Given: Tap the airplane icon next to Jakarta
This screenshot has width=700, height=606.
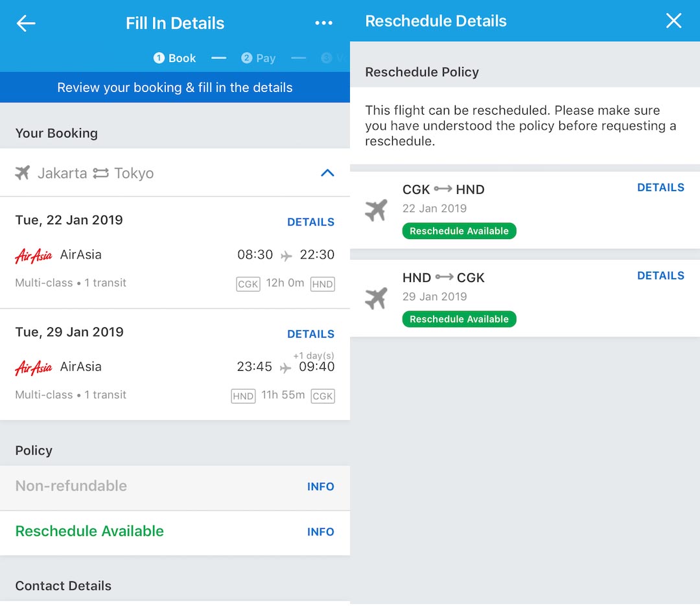Looking at the screenshot, I should [23, 173].
